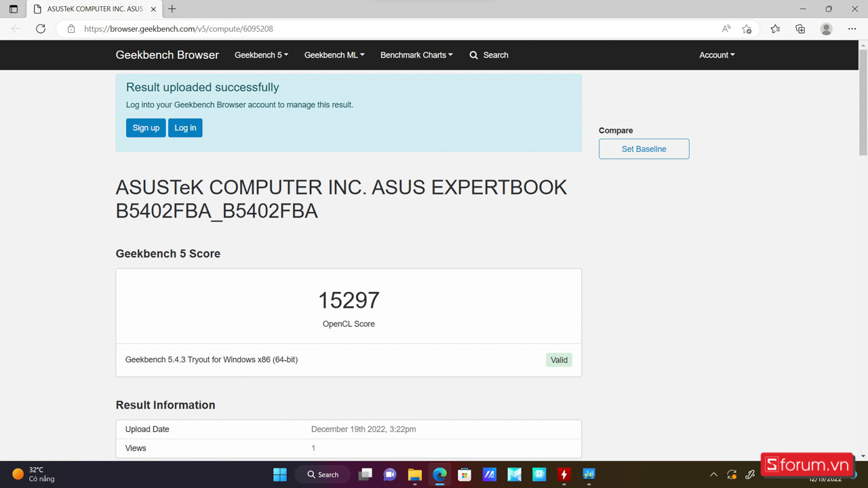Image resolution: width=868 pixels, height=488 pixels.
Task: Show hidden system tray icons
Action: pos(713,474)
